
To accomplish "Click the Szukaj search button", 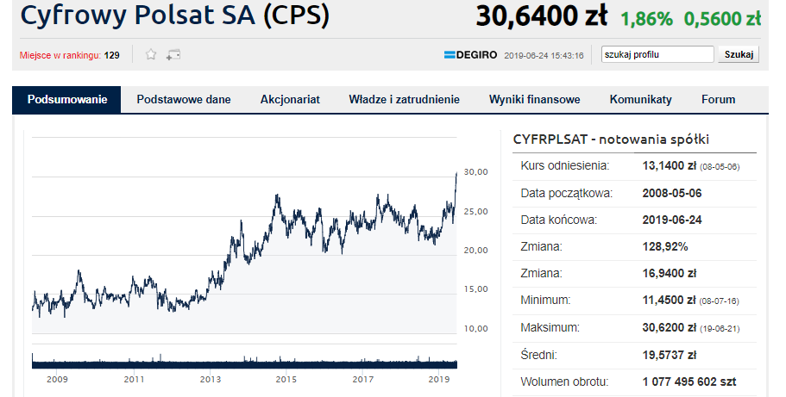I will [x=738, y=54].
